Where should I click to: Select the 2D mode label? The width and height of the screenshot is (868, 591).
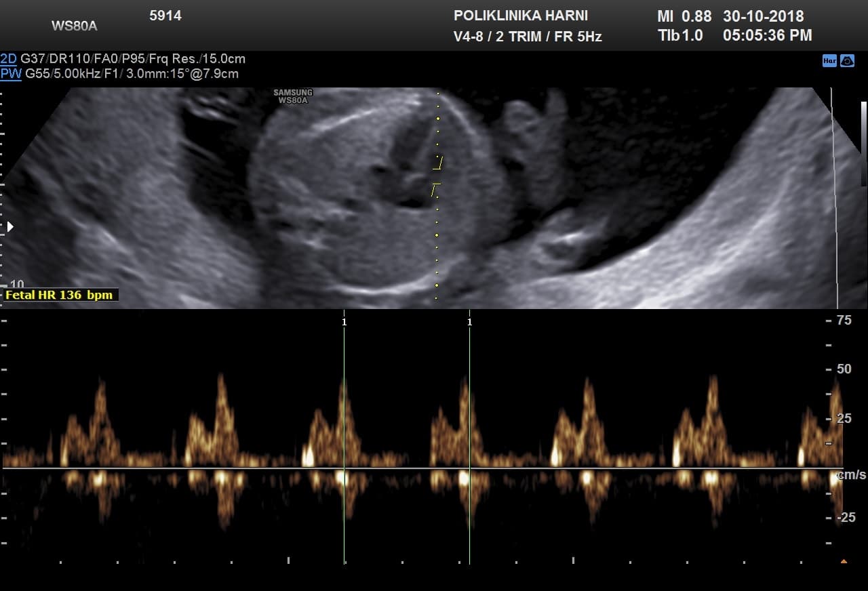click(x=9, y=59)
